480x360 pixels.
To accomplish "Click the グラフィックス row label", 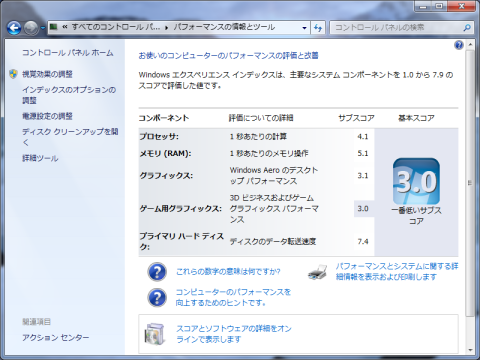I will pyautogui.click(x=166, y=175).
